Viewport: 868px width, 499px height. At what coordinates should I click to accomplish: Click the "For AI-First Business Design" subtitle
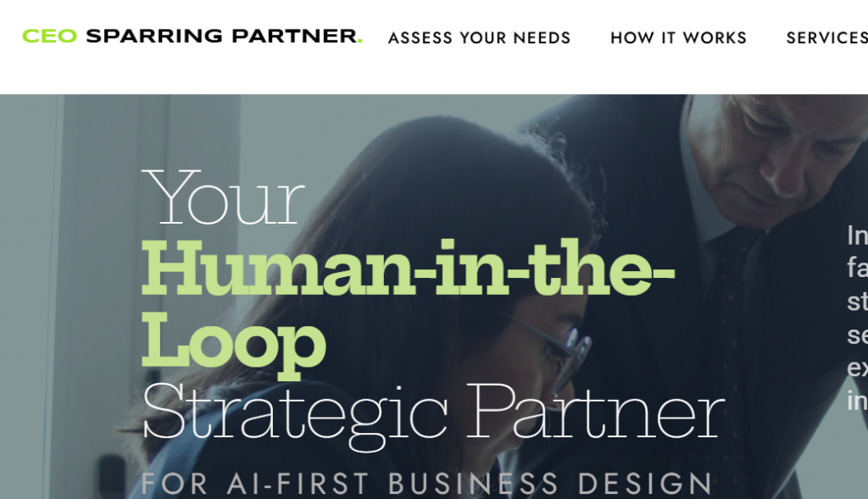[426, 484]
